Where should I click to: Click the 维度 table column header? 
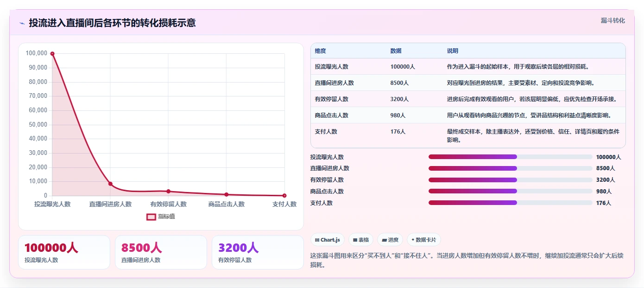pyautogui.click(x=320, y=51)
